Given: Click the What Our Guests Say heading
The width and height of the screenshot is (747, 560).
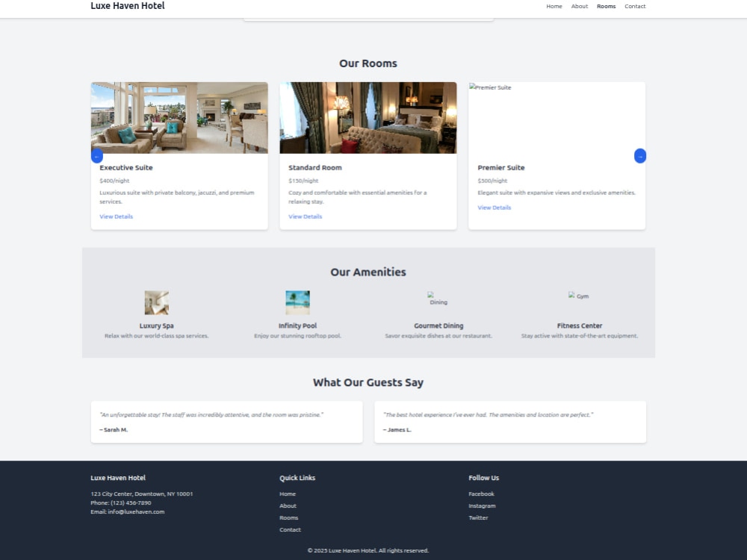Looking at the screenshot, I should tap(368, 382).
